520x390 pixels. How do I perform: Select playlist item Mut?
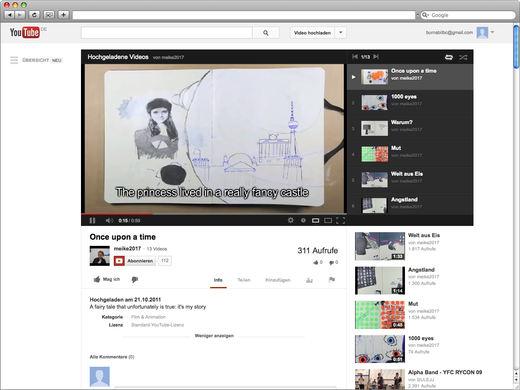pos(410,154)
